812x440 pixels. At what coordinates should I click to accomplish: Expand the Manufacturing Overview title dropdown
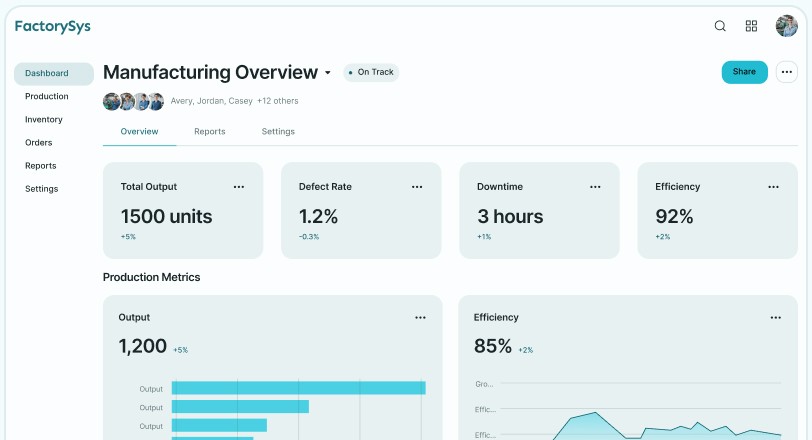point(328,73)
